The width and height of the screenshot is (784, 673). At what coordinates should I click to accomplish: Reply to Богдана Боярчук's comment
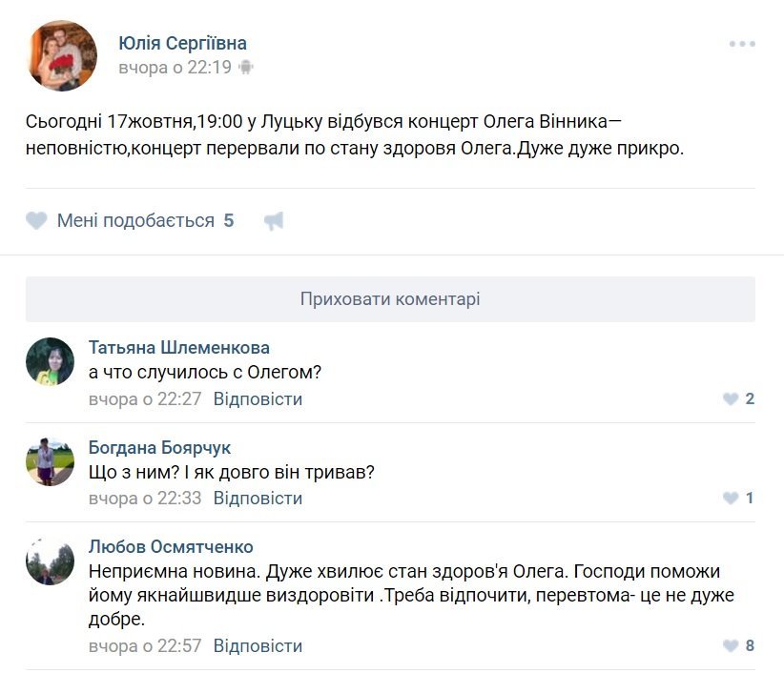pyautogui.click(x=258, y=498)
